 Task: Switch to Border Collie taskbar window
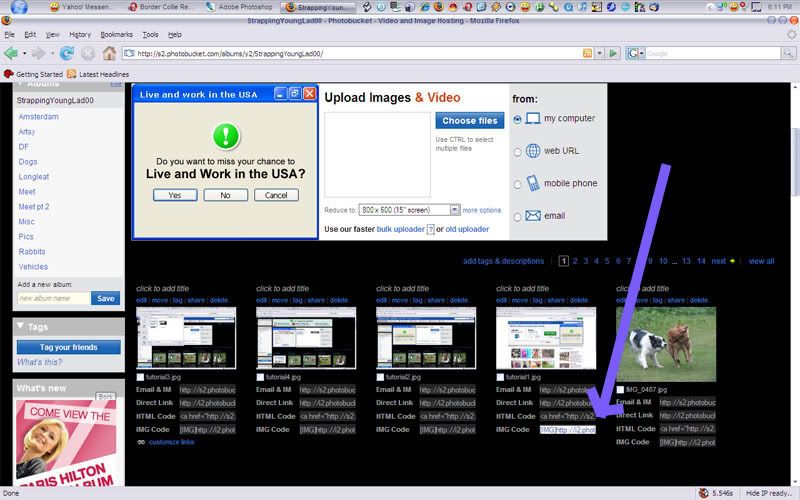[160, 7]
